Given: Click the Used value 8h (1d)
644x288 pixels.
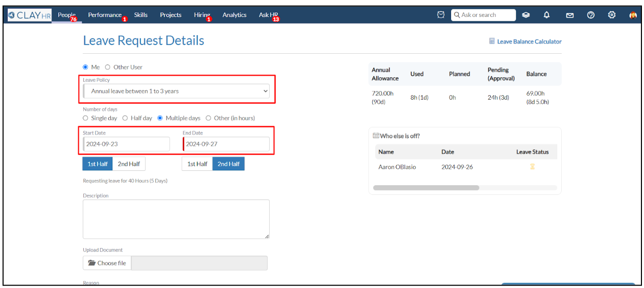Looking at the screenshot, I should pos(419,98).
